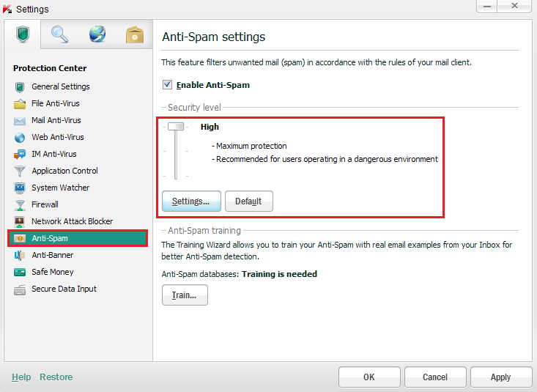
Task: Select Safe Money in the sidebar
Action: pos(53,272)
